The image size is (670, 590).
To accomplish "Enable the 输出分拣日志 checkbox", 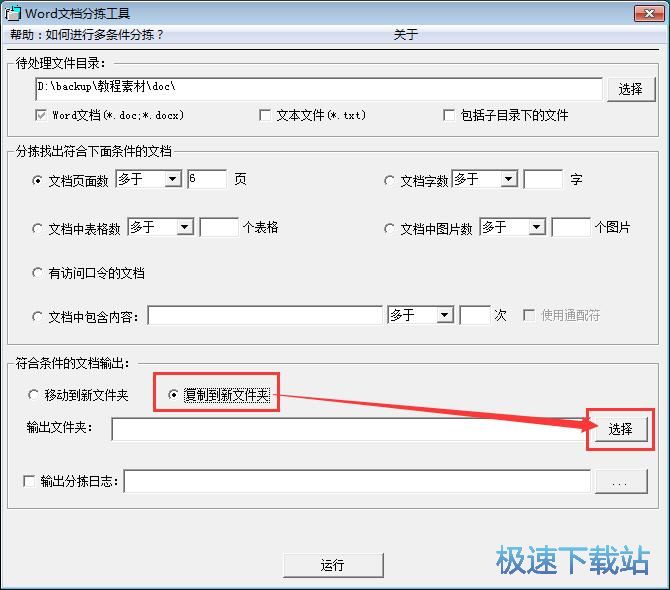I will point(29,481).
